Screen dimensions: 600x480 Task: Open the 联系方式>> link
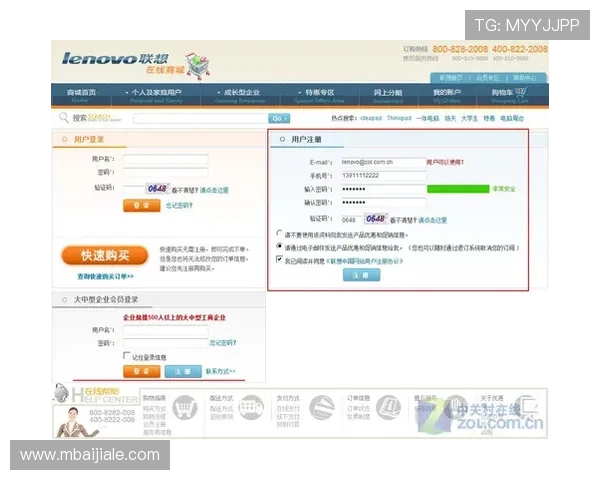coord(221,371)
